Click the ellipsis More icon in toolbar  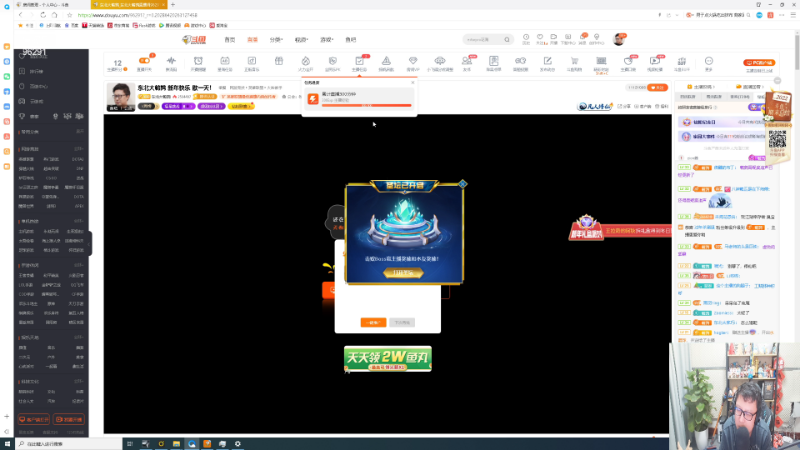709,61
